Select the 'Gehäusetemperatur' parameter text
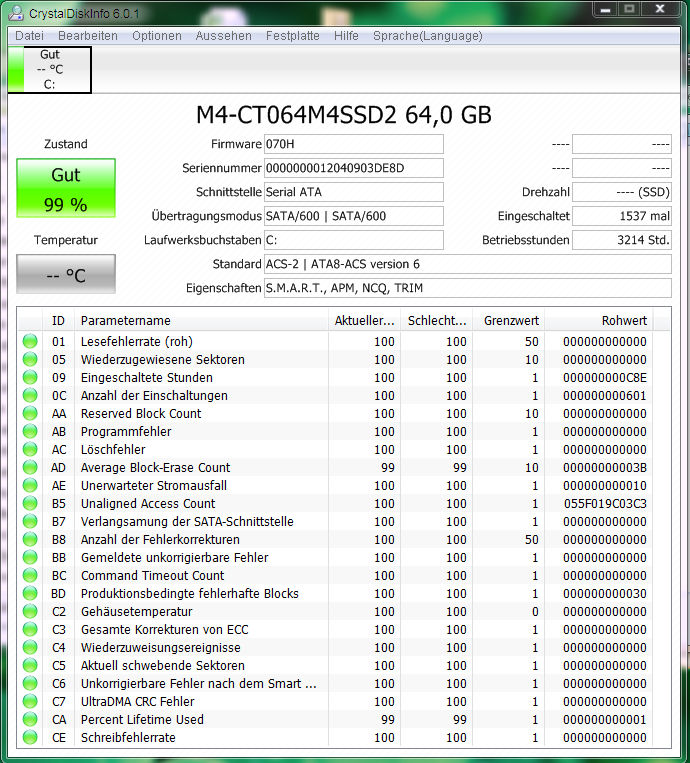 (136, 611)
